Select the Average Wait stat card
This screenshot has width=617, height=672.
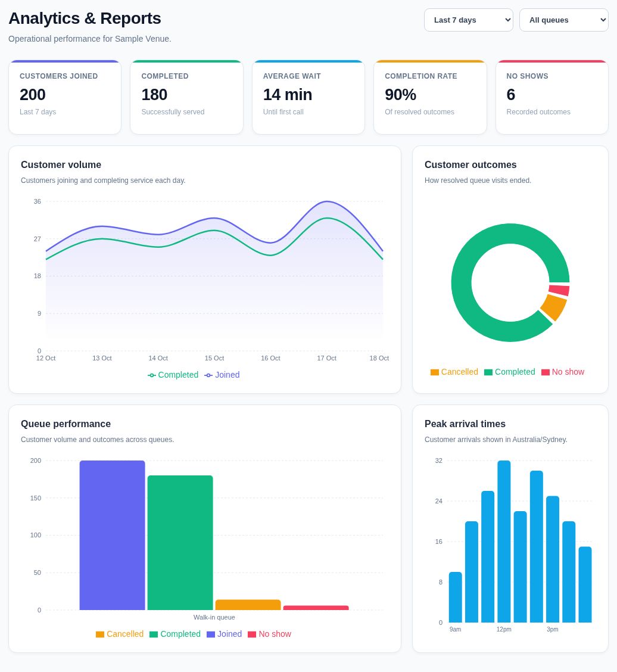tap(308, 97)
